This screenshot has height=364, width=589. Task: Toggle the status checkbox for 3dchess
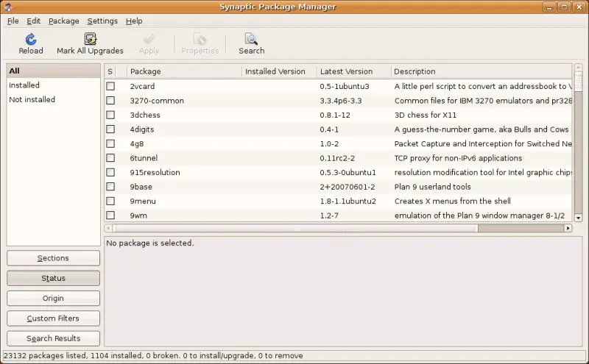[x=110, y=115]
